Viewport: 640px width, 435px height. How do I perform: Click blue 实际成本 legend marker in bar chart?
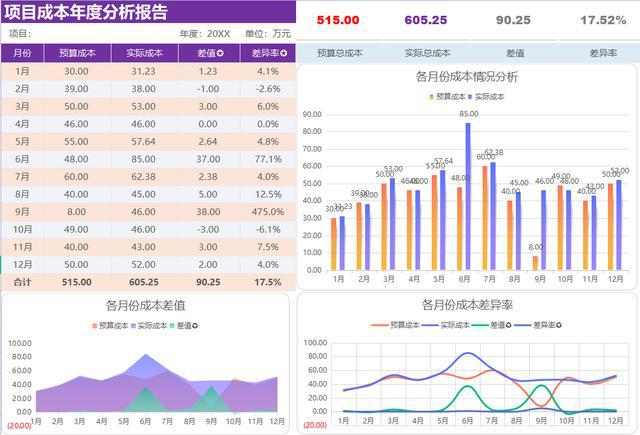pos(470,97)
